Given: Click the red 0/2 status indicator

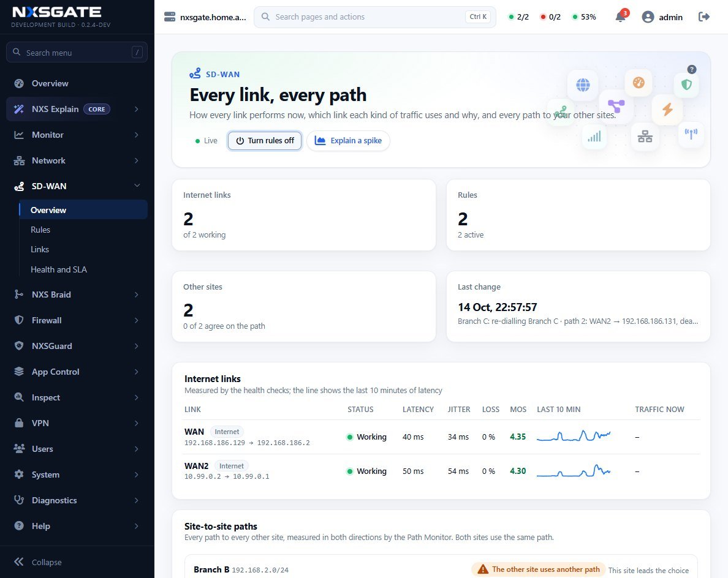Looking at the screenshot, I should click(551, 17).
